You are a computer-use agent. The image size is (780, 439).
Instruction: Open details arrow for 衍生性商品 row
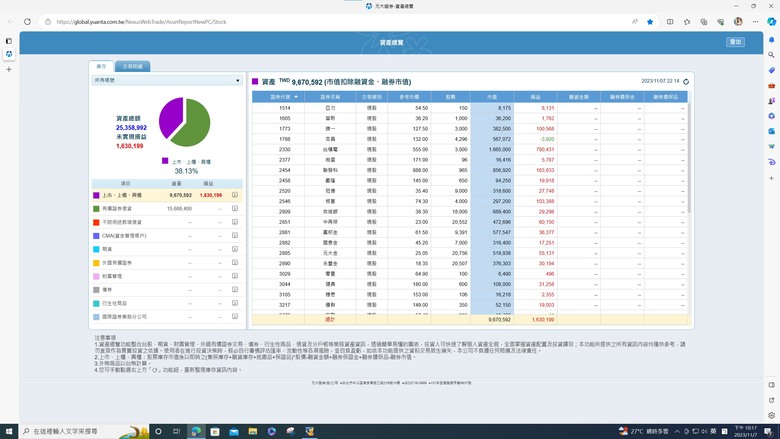(x=235, y=303)
